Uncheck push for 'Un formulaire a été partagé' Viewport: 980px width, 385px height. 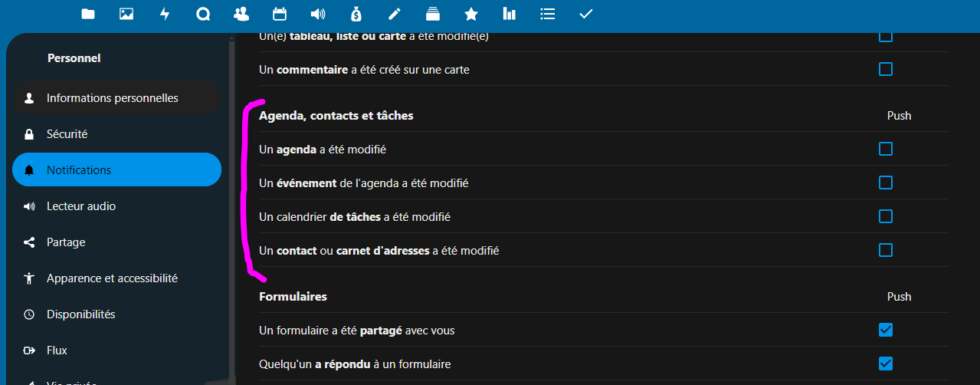click(x=886, y=331)
